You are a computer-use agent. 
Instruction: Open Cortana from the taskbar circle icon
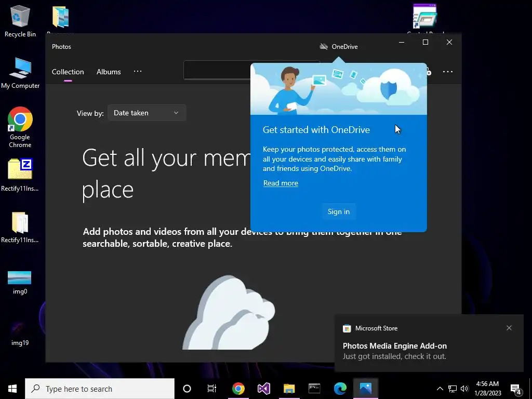tap(187, 389)
